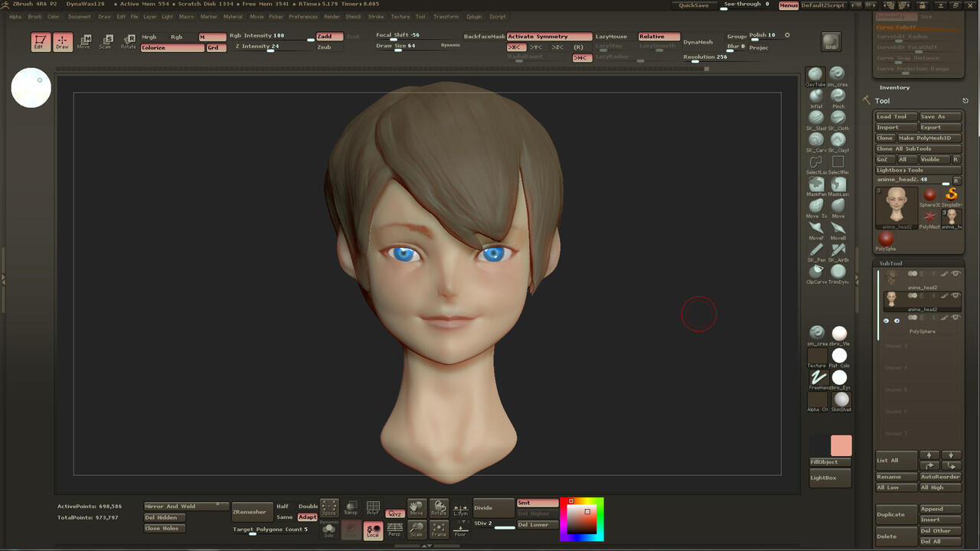The image size is (980, 551).
Task: Select the TrimDynamic brush
Action: tap(838, 272)
